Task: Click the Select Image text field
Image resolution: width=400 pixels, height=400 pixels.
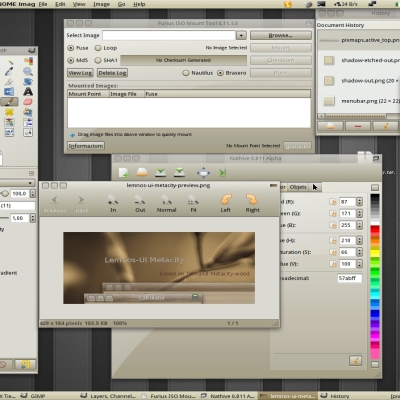Action: click(x=169, y=35)
